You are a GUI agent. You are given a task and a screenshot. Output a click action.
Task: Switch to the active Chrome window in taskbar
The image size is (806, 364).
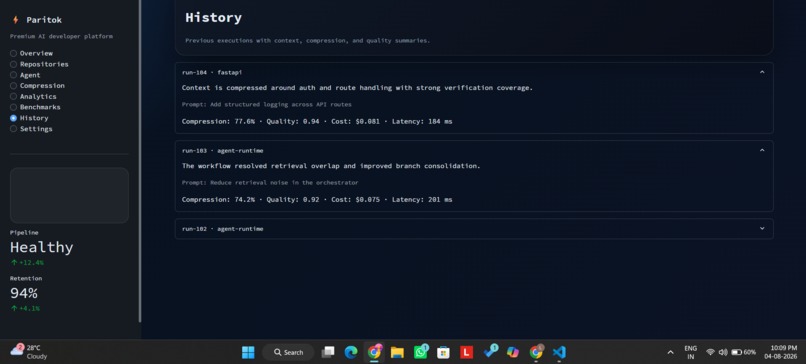click(375, 352)
